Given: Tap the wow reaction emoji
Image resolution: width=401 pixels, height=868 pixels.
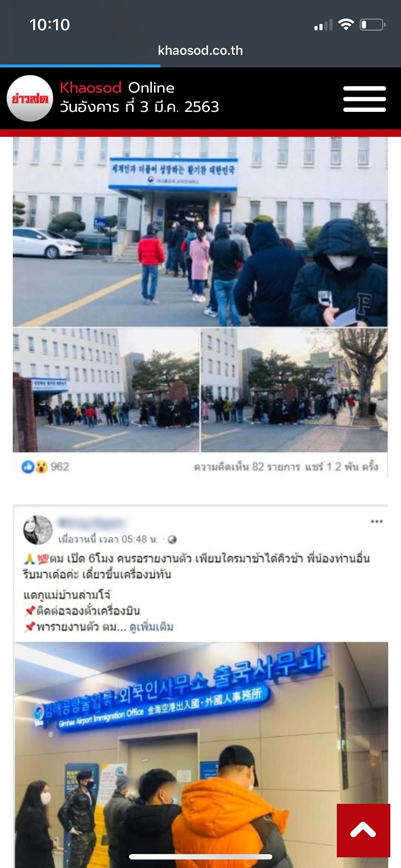Looking at the screenshot, I should [x=41, y=467].
